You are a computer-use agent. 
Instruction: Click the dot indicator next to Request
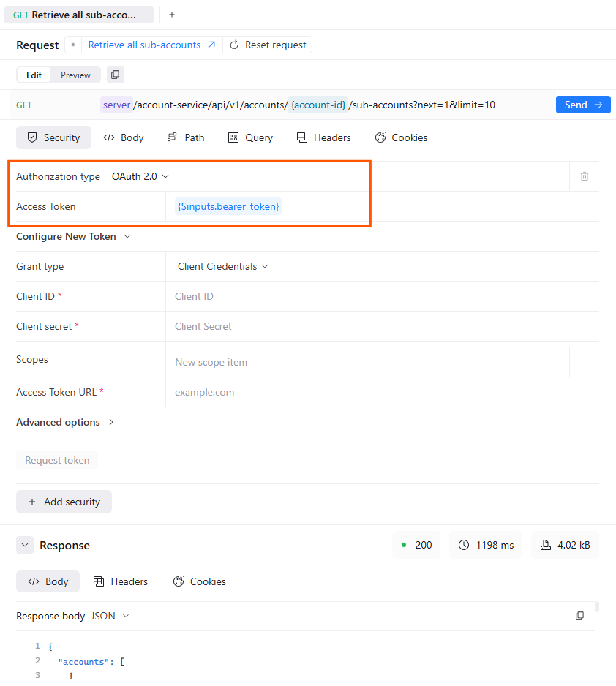pyautogui.click(x=73, y=45)
